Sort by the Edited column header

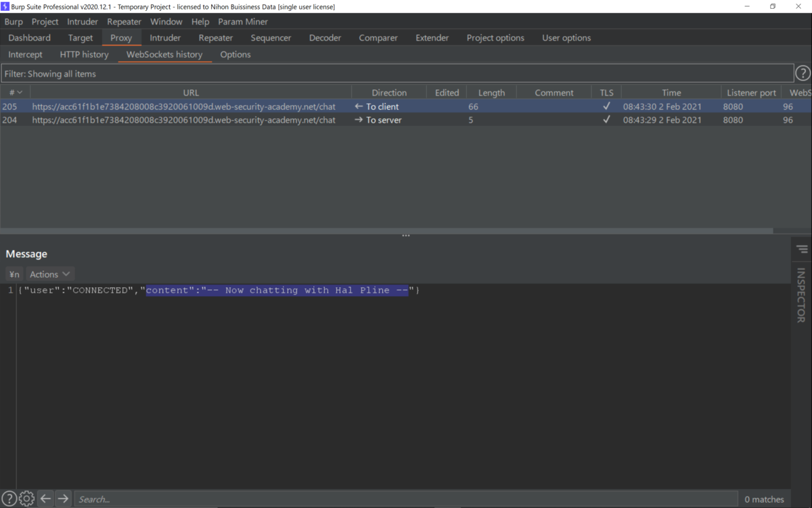point(447,93)
